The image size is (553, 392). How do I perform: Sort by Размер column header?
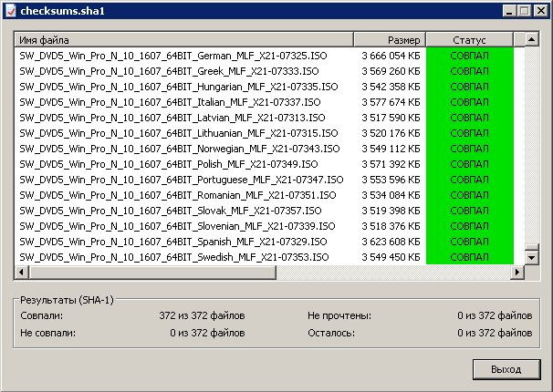(390, 40)
